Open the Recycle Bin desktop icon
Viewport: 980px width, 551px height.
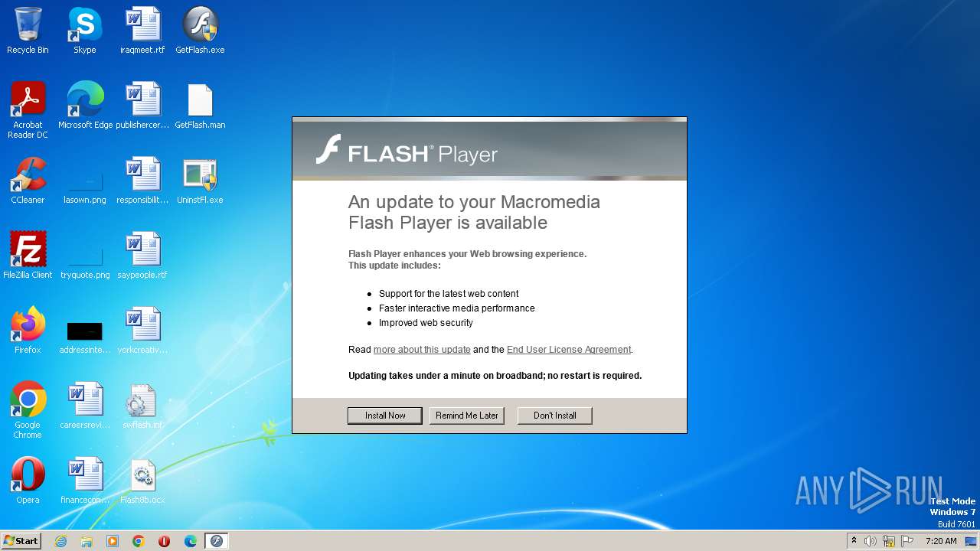point(28,31)
